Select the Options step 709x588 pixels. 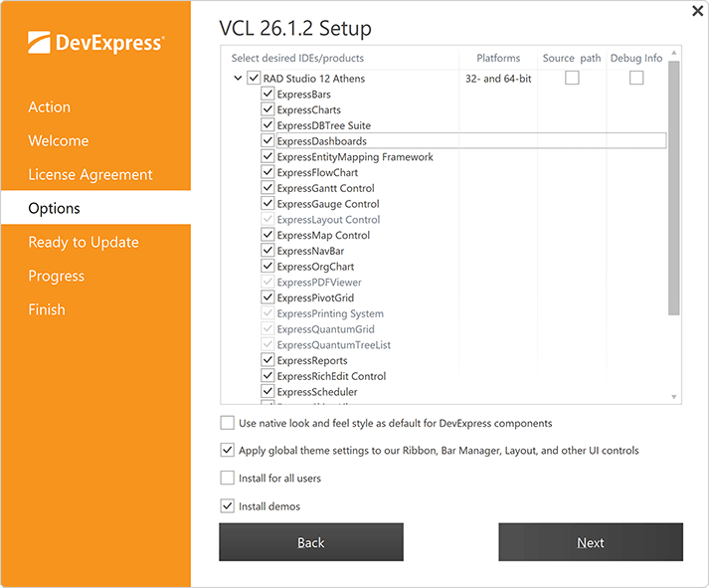95,208
